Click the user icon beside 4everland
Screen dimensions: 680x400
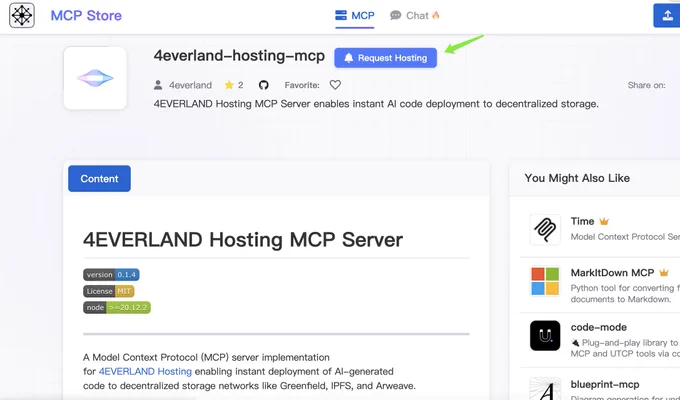coord(158,85)
